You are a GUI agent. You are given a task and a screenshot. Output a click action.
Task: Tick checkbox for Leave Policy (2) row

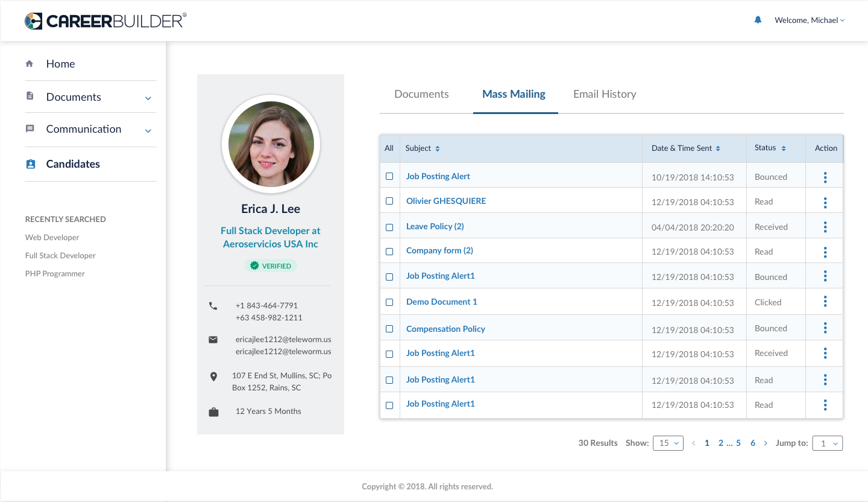pos(389,227)
